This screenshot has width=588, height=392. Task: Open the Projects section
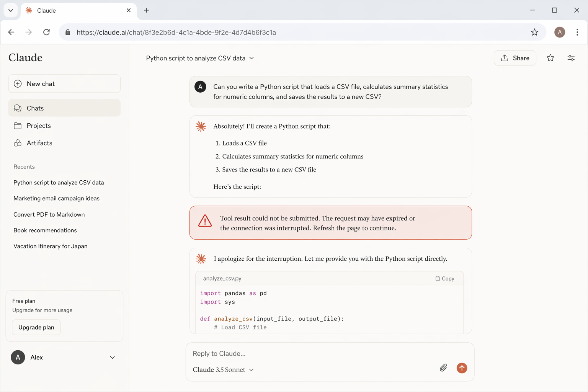pos(38,126)
